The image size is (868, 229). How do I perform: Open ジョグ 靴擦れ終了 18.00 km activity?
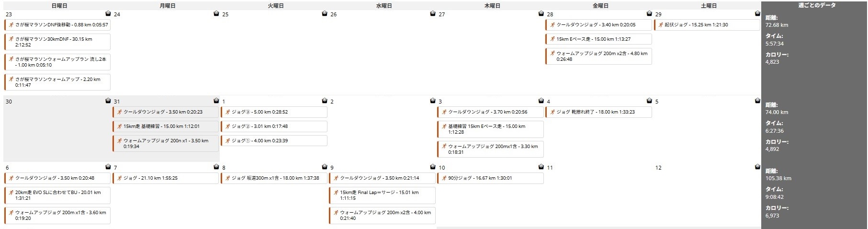tap(598, 112)
